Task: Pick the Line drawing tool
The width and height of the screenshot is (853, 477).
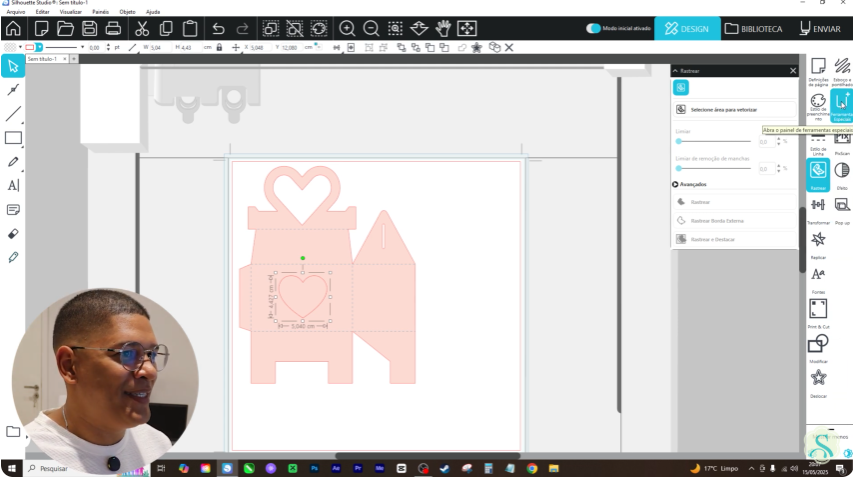Action: [x=13, y=114]
